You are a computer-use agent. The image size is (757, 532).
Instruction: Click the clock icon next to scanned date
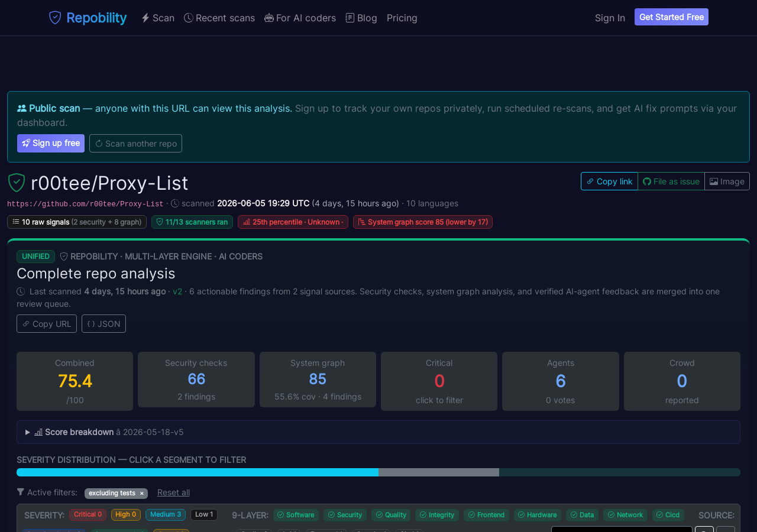[175, 203]
